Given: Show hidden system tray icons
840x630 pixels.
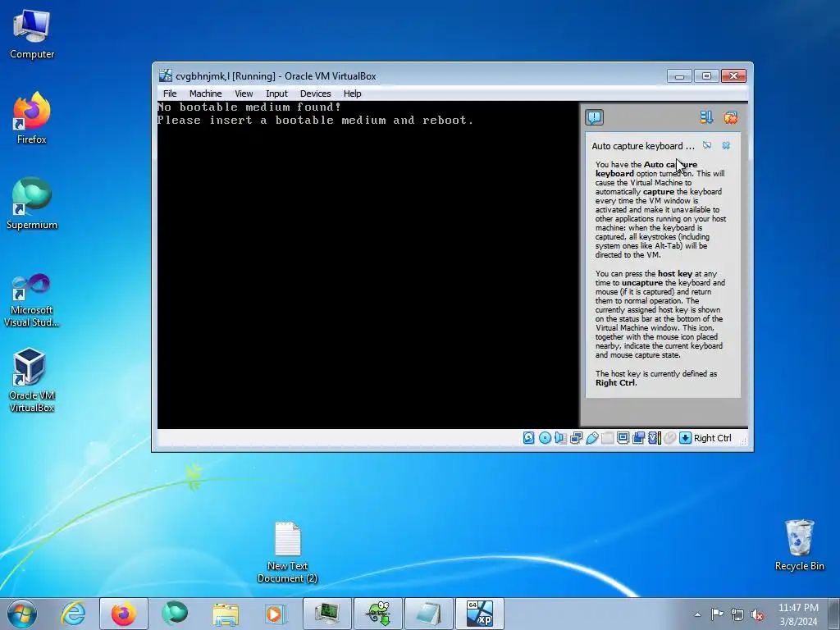Looking at the screenshot, I should [x=697, y=614].
